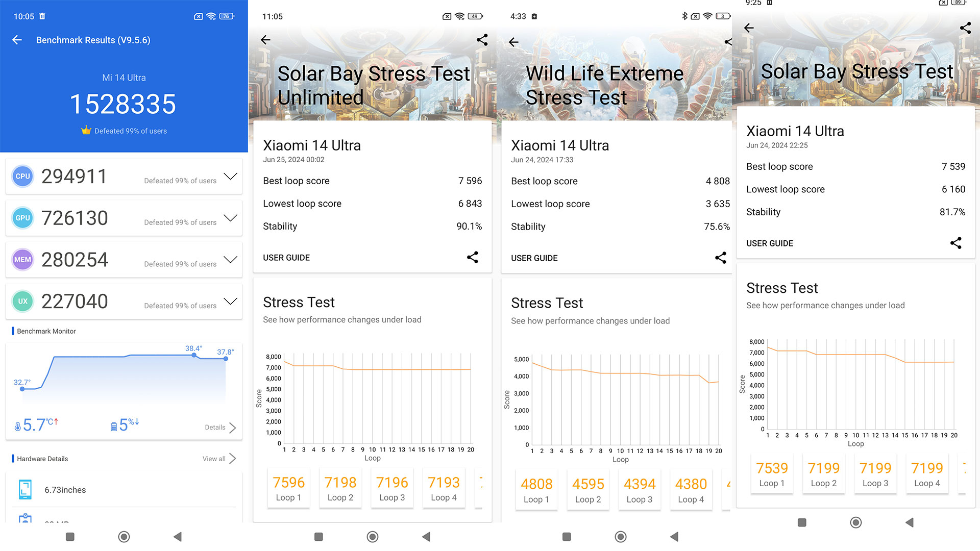Select Loop 1 score 4808 card
This screenshot has height=551, width=980.
pos(536,490)
